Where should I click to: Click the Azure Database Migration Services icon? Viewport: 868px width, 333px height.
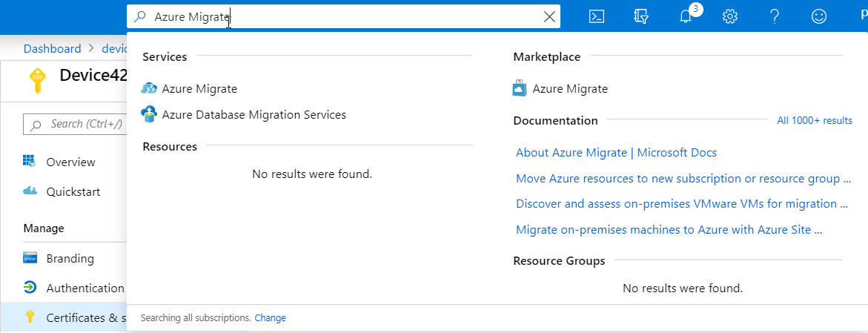(x=150, y=114)
